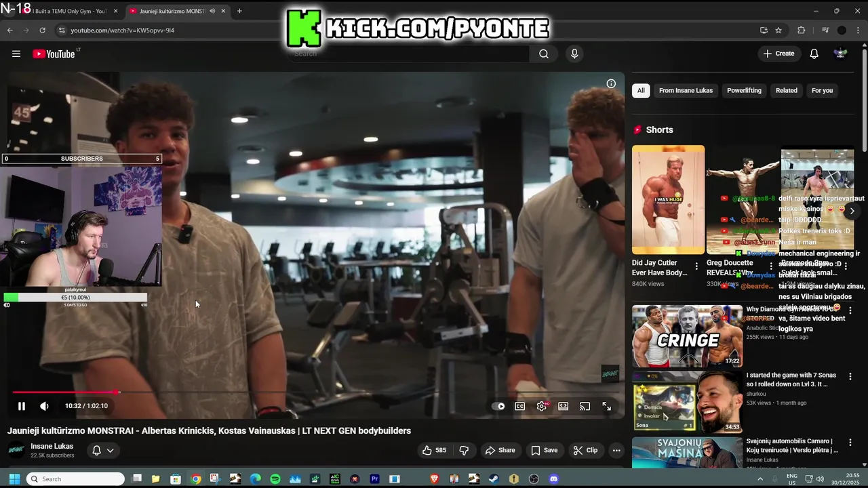The width and height of the screenshot is (868, 488).
Task: Open the Insane Lukas channel avatar
Action: 16,450
